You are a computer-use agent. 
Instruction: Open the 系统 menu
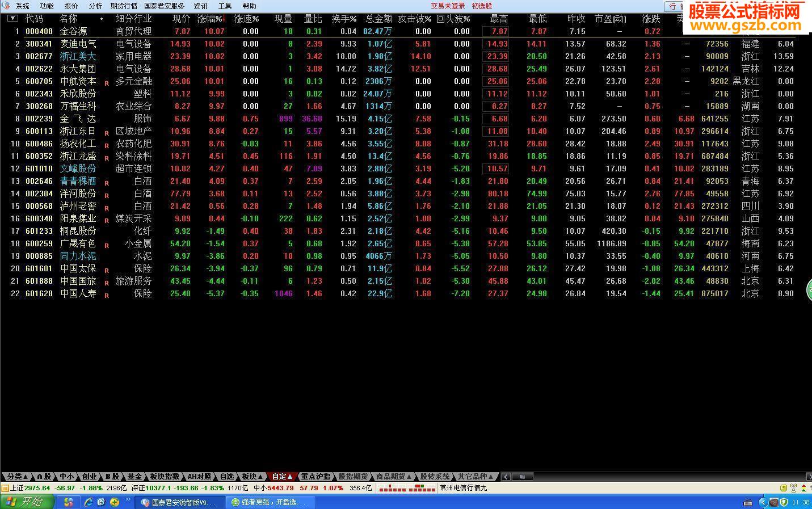[x=23, y=6]
